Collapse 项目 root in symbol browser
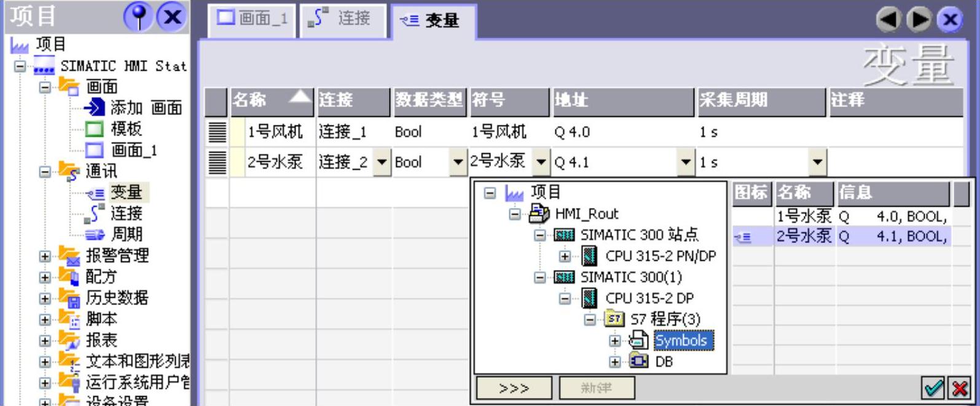 tap(490, 193)
